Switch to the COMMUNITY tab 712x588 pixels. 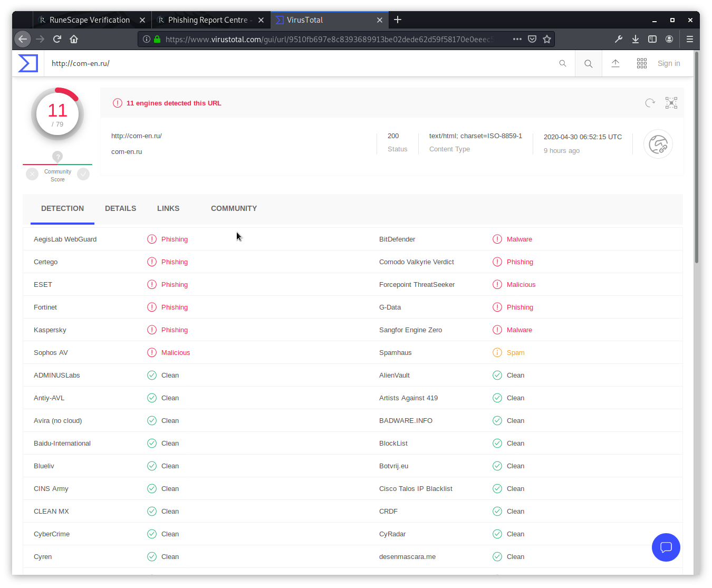234,208
